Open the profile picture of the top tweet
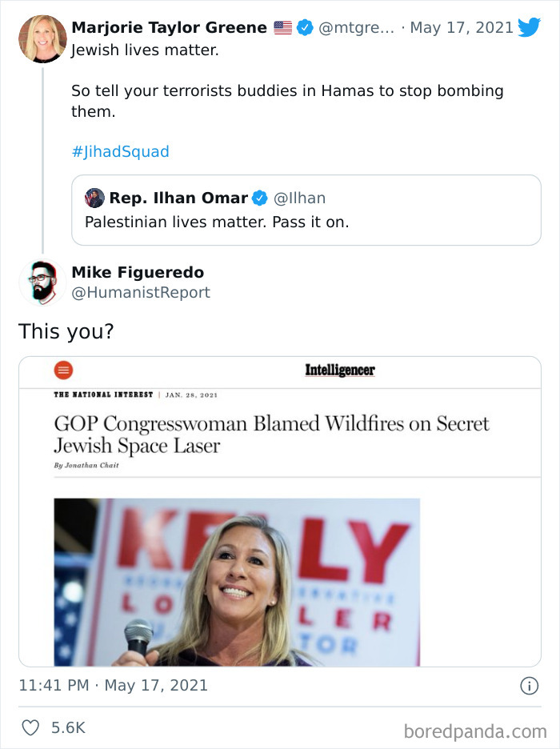The height and width of the screenshot is (749, 560). click(x=42, y=38)
